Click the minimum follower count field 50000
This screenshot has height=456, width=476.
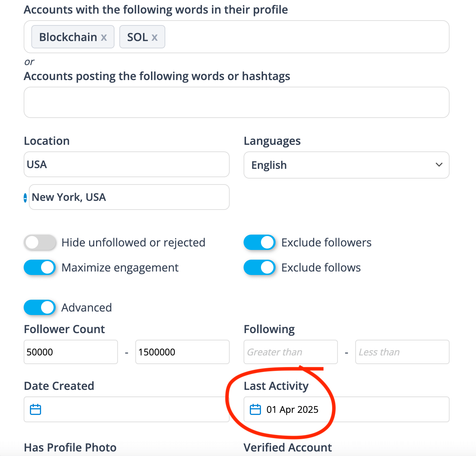pos(71,352)
